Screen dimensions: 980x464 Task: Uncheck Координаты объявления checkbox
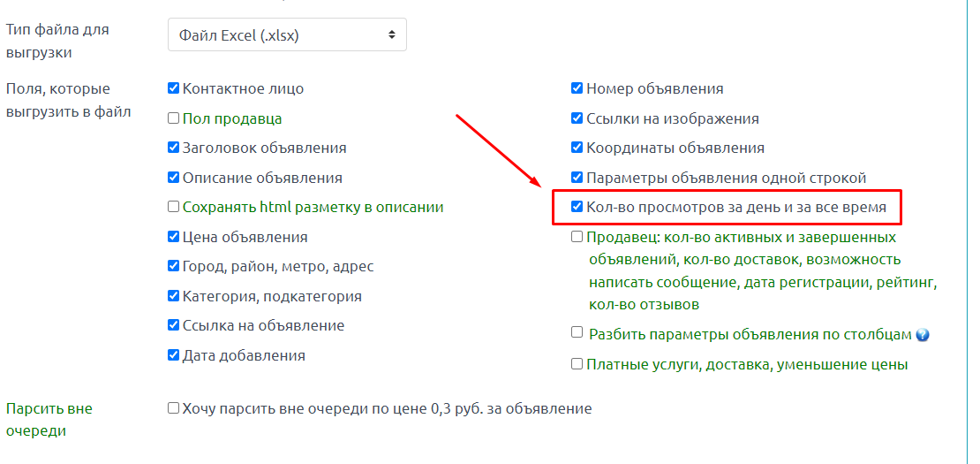coord(577,148)
